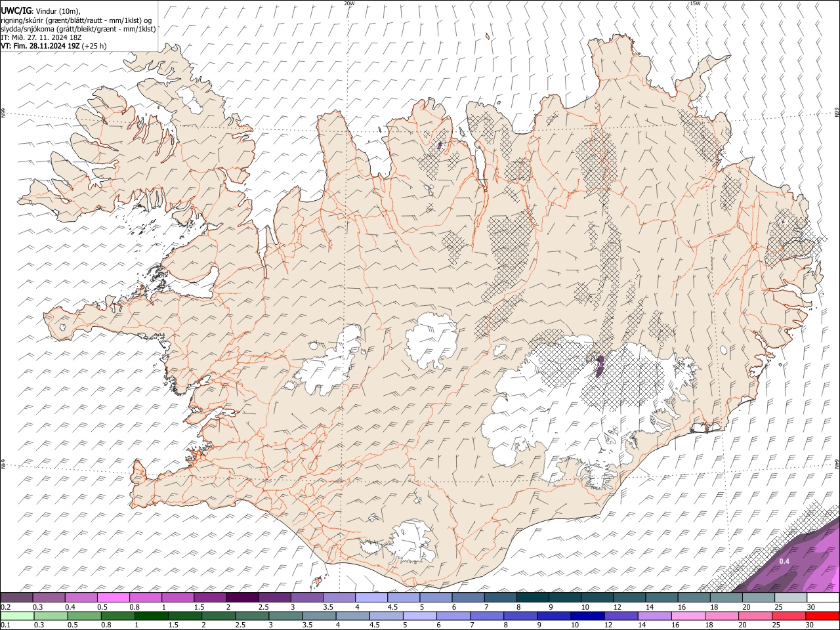The height and width of the screenshot is (630, 840).
Task: Click the '15W' longitude label
Action: point(695,3)
